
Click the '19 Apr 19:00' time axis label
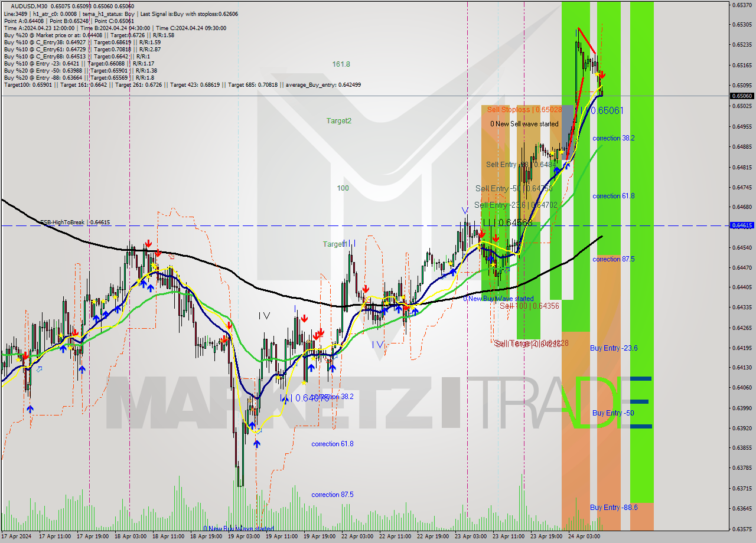319,537
